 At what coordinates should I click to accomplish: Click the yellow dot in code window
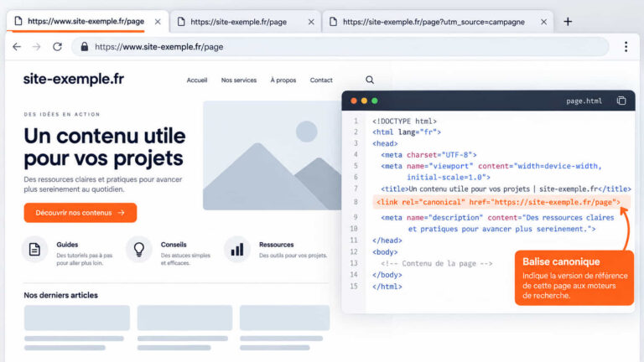(364, 101)
